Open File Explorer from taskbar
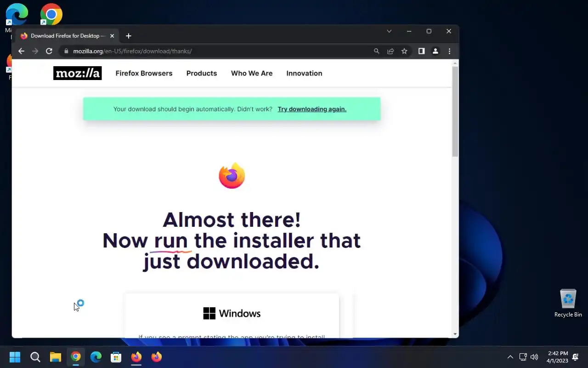This screenshot has width=588, height=368. coord(56,357)
